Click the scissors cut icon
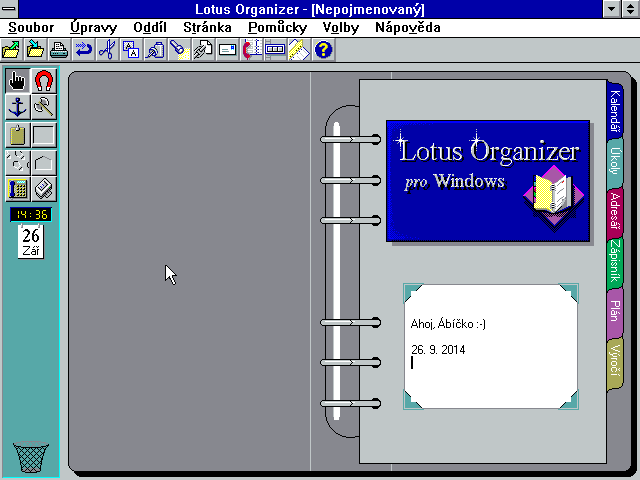This screenshot has width=640, height=480. click(107, 50)
